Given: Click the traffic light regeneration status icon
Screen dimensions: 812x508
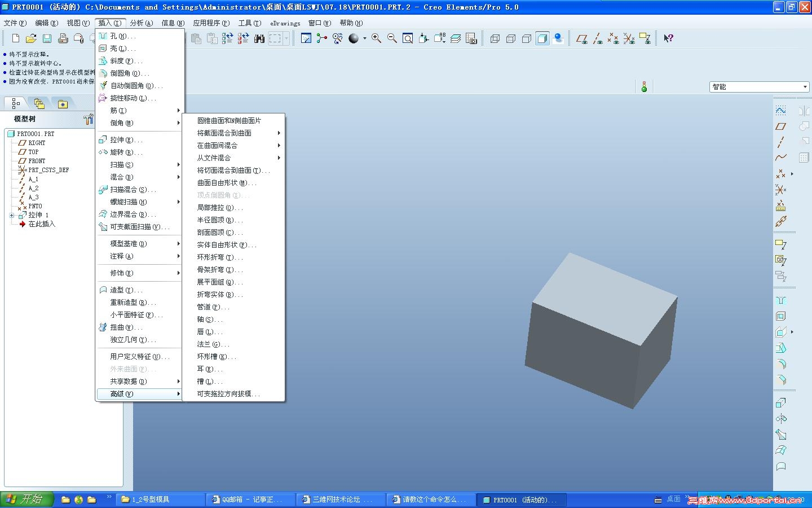Looking at the screenshot, I should tap(644, 87).
